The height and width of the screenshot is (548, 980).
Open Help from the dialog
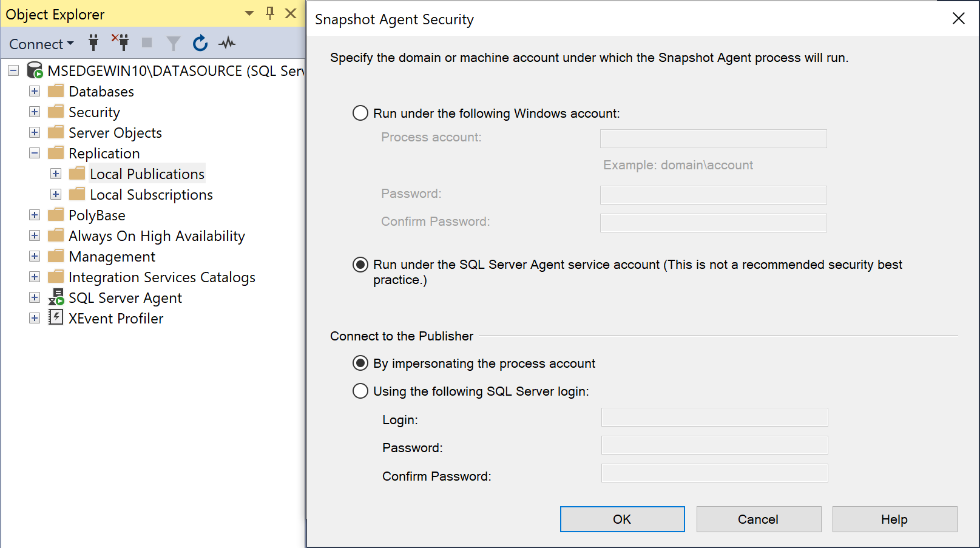tap(894, 519)
